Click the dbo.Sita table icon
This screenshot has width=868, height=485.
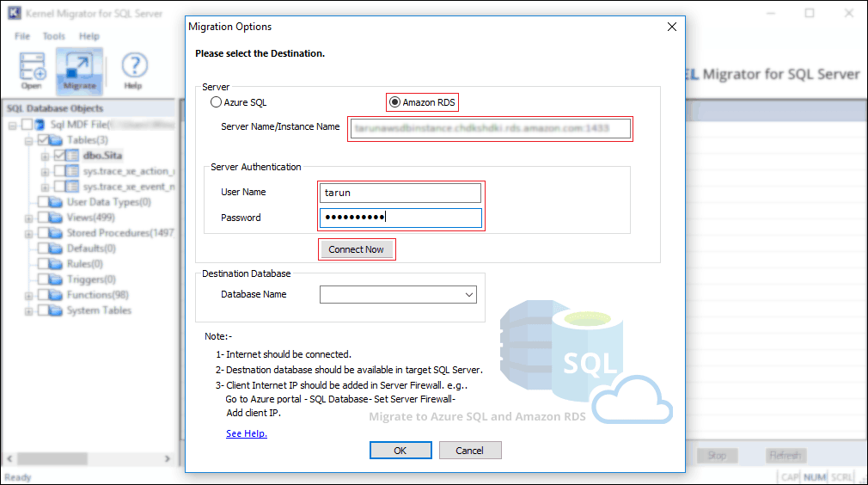(72, 156)
